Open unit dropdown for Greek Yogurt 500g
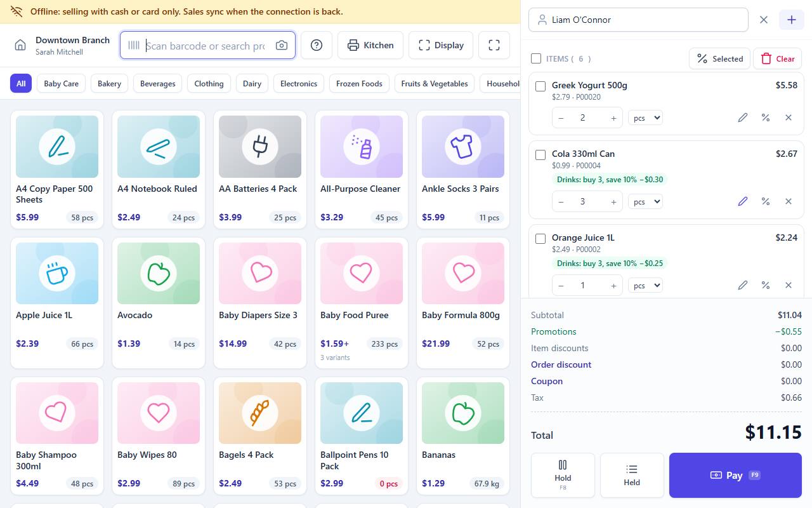 tap(645, 117)
